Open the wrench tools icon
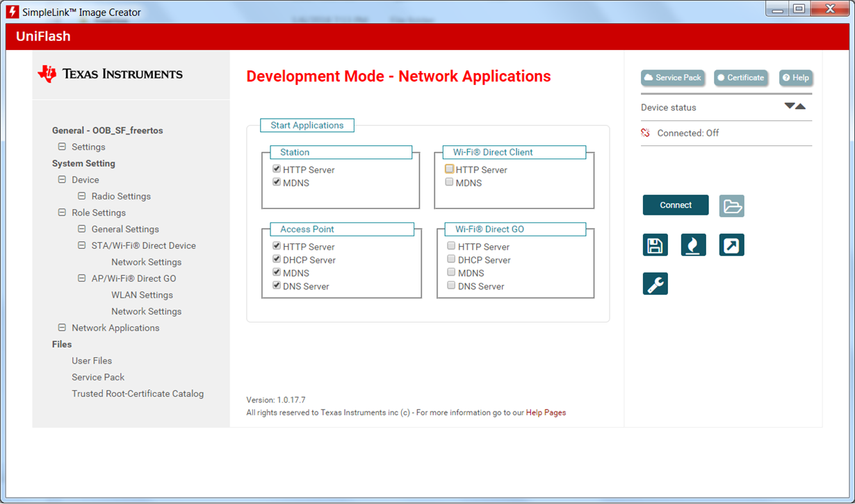855x504 pixels. pos(655,284)
